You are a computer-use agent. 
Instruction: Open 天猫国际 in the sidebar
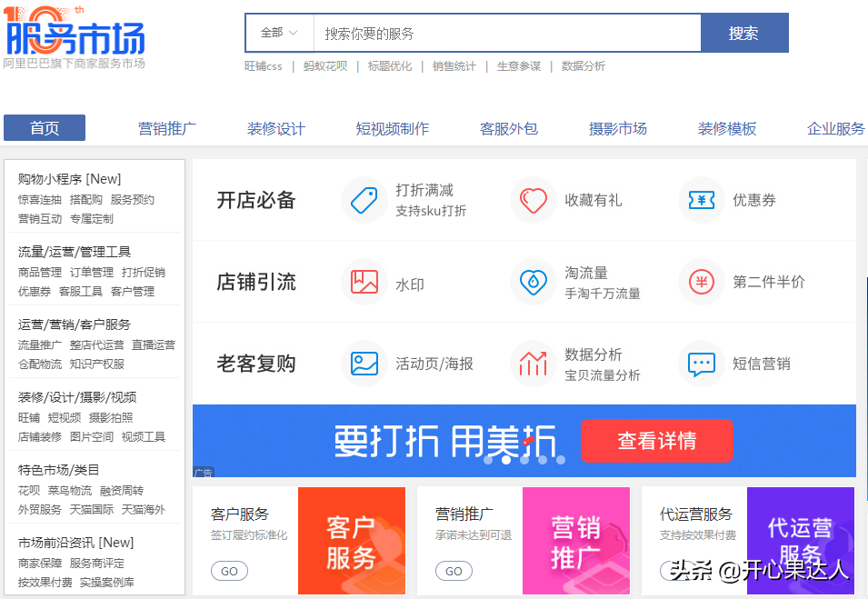click(x=91, y=509)
